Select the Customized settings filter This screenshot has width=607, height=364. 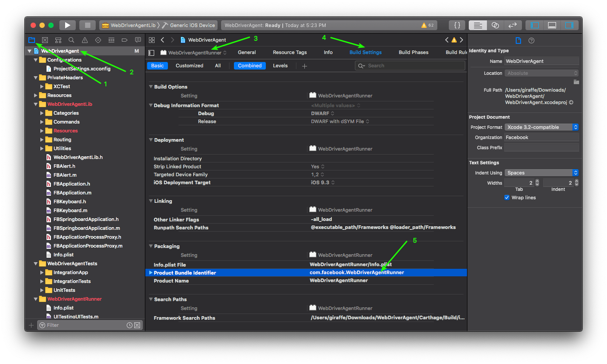tap(190, 66)
